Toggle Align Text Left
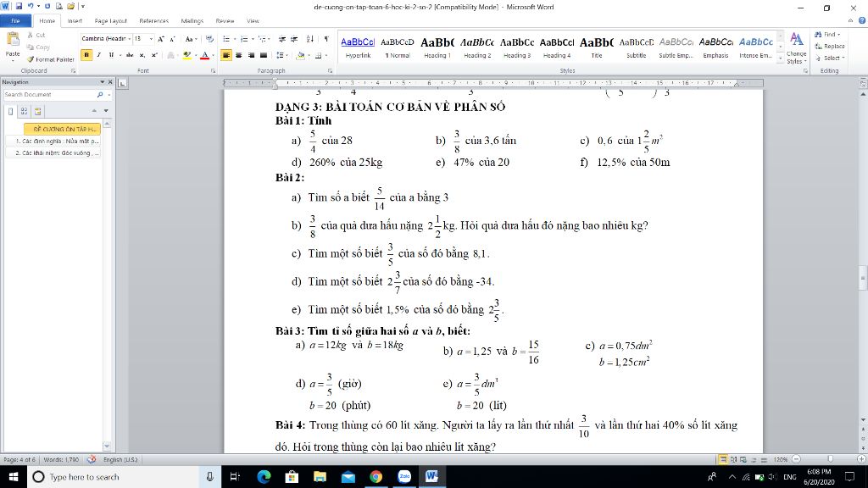 coord(225,55)
